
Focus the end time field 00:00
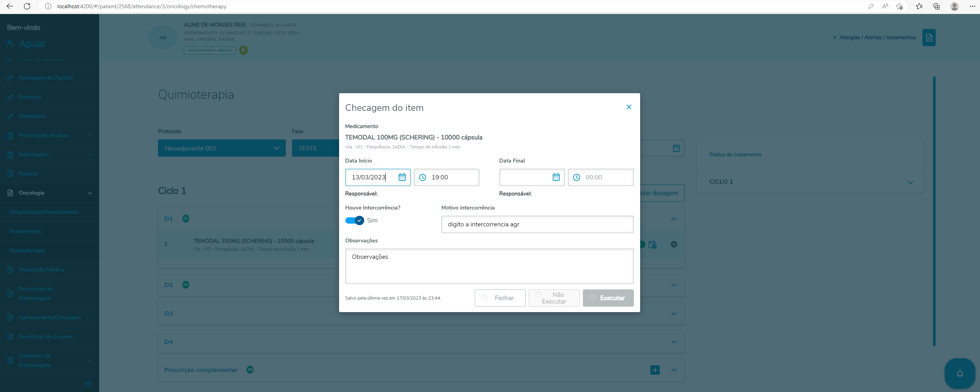(x=601, y=177)
